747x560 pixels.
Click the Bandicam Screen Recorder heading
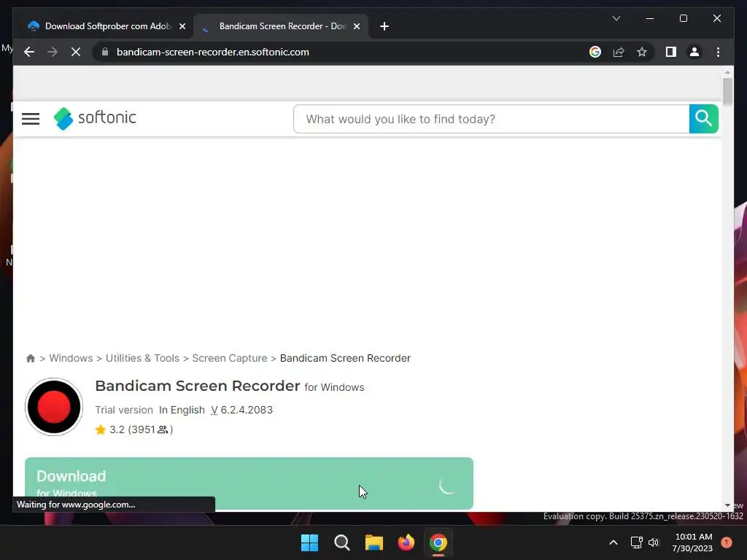coord(198,386)
